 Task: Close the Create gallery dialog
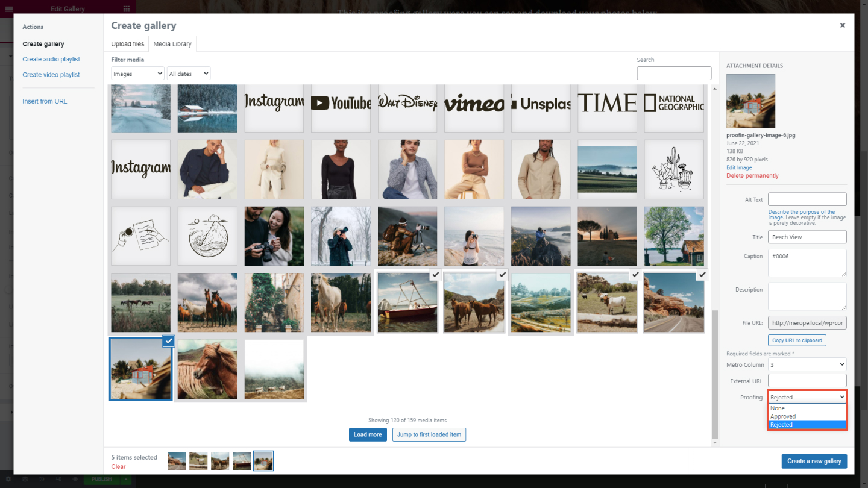(x=843, y=25)
